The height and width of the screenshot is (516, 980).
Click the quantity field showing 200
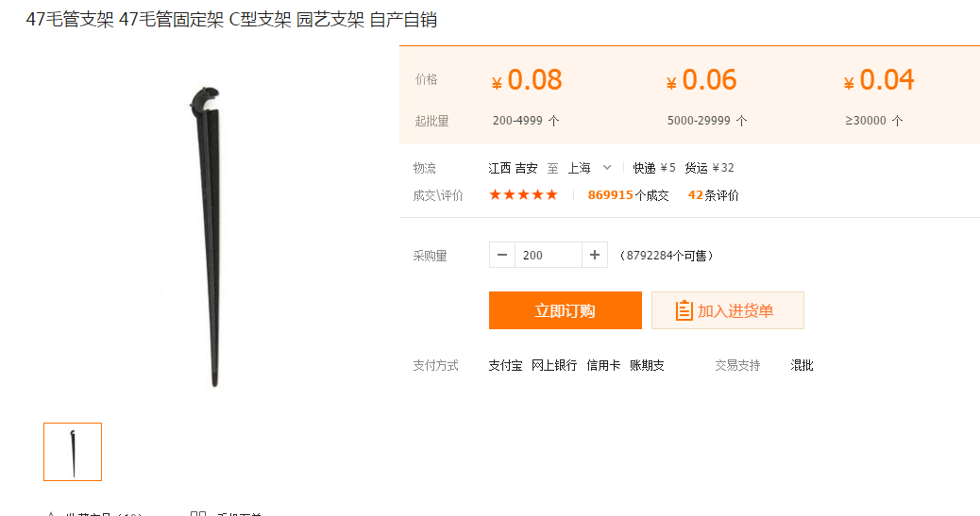pyautogui.click(x=548, y=255)
